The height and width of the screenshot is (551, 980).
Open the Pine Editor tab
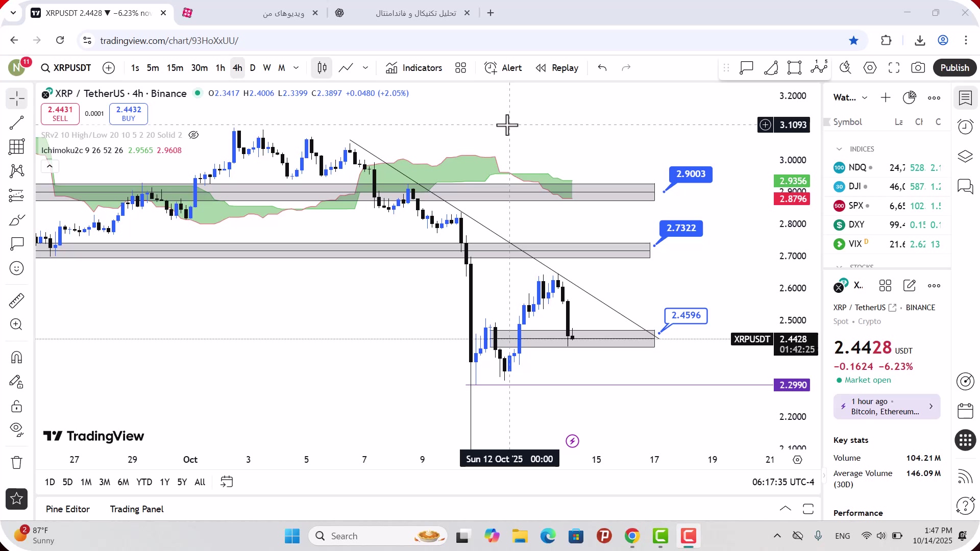coord(67,509)
